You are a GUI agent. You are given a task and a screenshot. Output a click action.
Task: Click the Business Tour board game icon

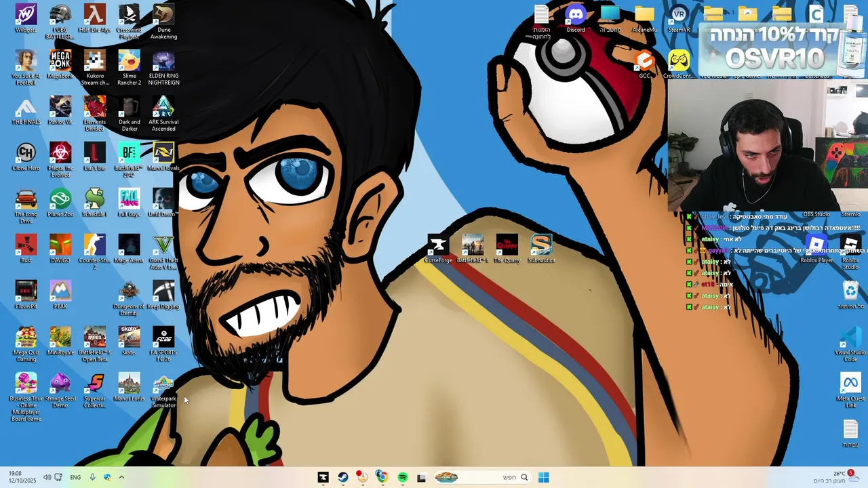click(x=26, y=396)
